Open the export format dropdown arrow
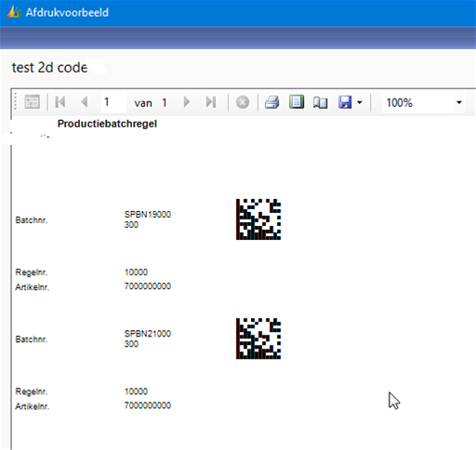Viewport: 476px width, 450px height. 360,102
